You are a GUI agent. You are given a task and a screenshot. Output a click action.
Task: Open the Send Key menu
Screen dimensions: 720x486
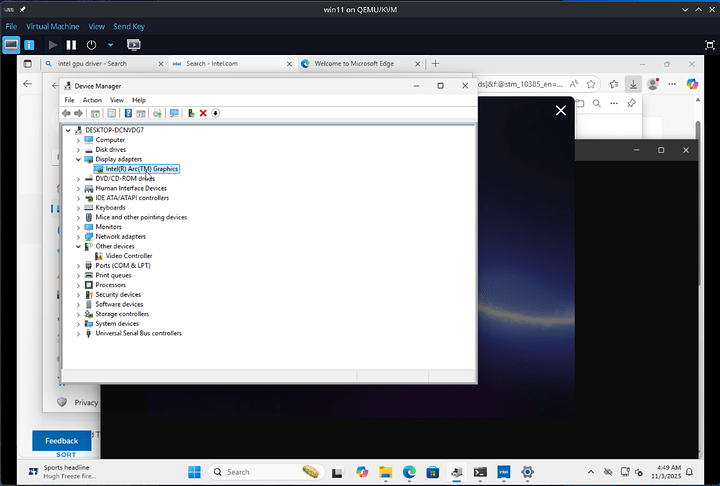(129, 27)
